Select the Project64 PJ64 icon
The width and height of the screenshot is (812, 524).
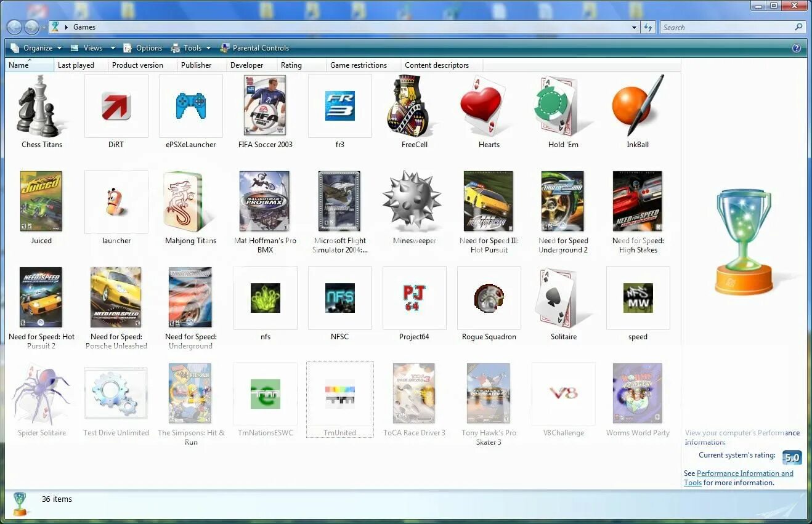pos(415,298)
